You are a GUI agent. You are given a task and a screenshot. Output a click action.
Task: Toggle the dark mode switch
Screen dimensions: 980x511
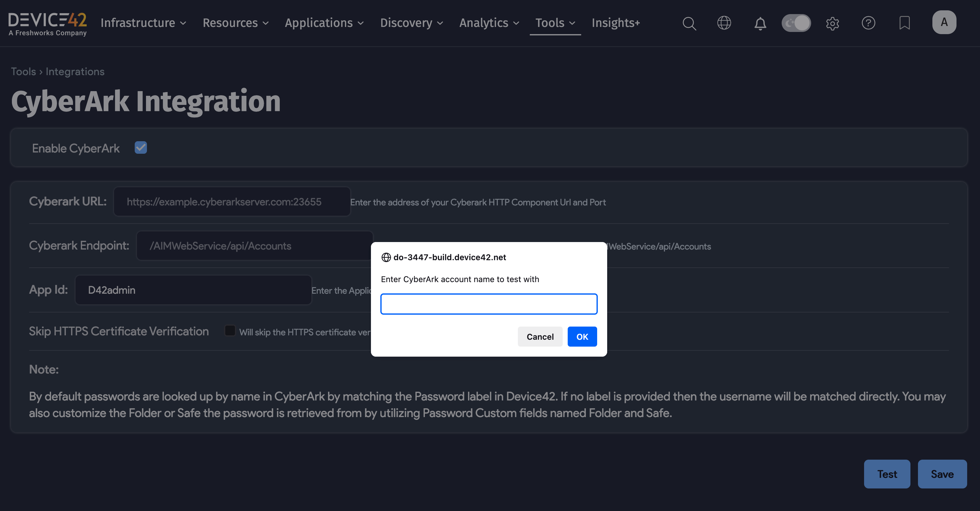coord(796,23)
